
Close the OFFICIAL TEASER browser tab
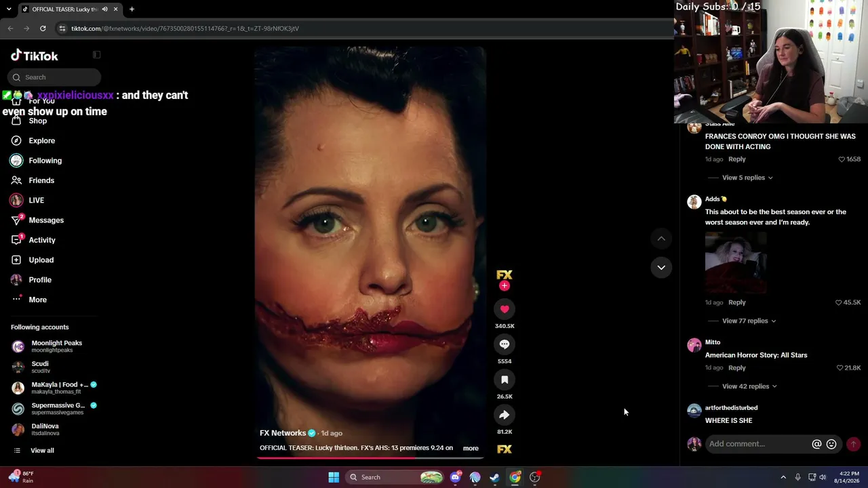115,9
